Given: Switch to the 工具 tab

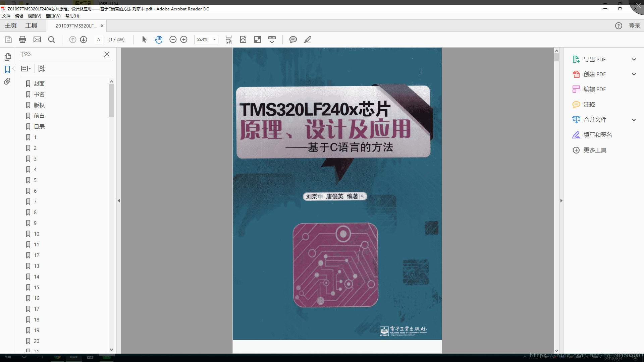Looking at the screenshot, I should pyautogui.click(x=31, y=26).
